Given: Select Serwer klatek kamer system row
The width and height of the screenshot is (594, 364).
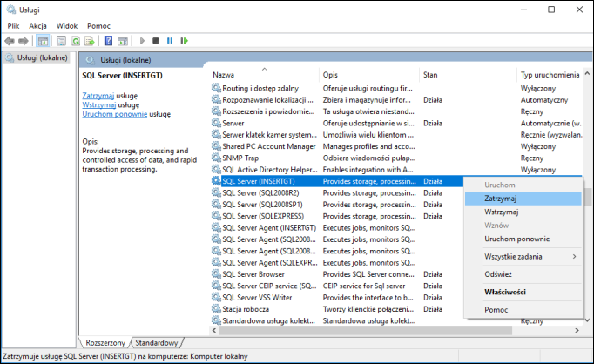Looking at the screenshot, I should 396,135.
